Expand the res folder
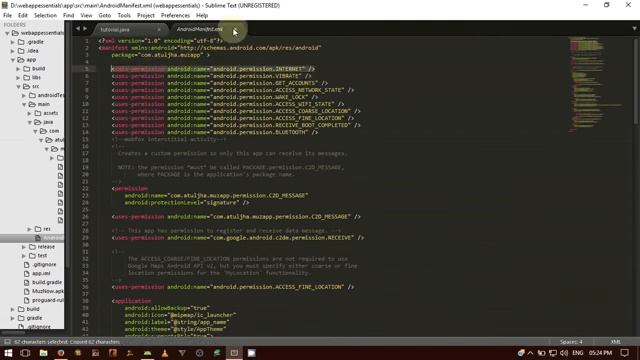Screen dimensions: 640x360 (30, 229)
